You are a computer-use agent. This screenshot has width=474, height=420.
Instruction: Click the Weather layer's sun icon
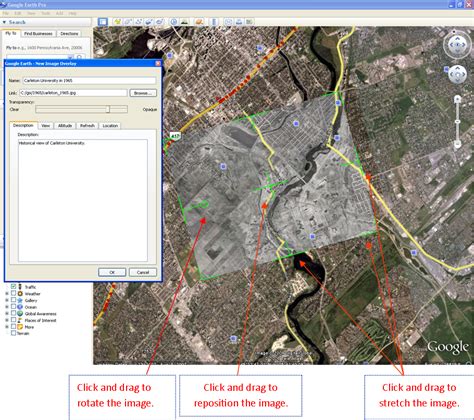pos(20,294)
